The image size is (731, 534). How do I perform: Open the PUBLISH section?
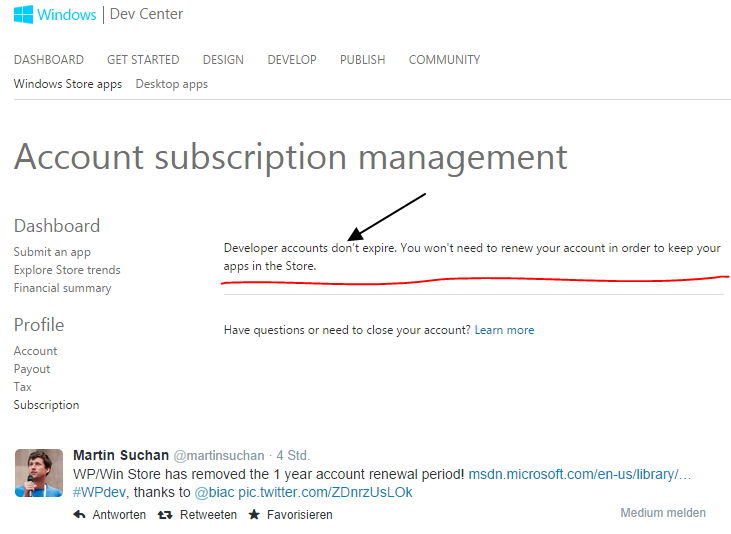pos(363,60)
